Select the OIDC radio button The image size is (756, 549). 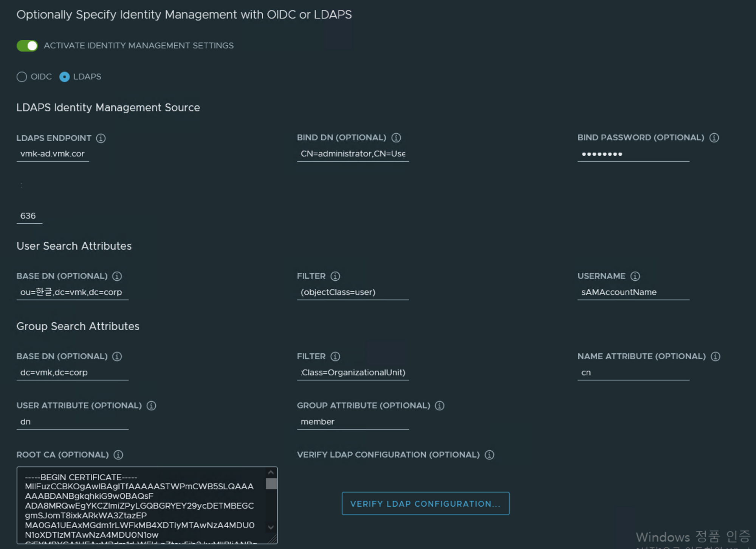pos(22,77)
